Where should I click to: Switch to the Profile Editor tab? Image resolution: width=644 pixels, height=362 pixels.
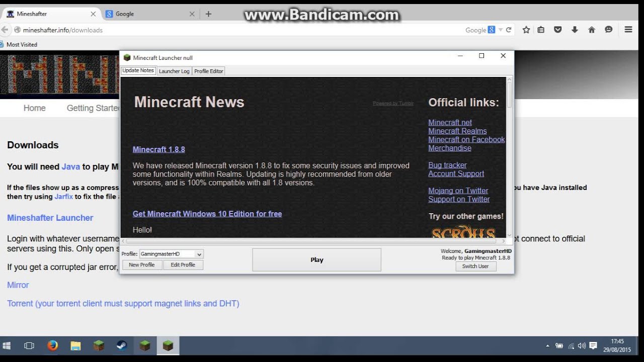pyautogui.click(x=208, y=71)
